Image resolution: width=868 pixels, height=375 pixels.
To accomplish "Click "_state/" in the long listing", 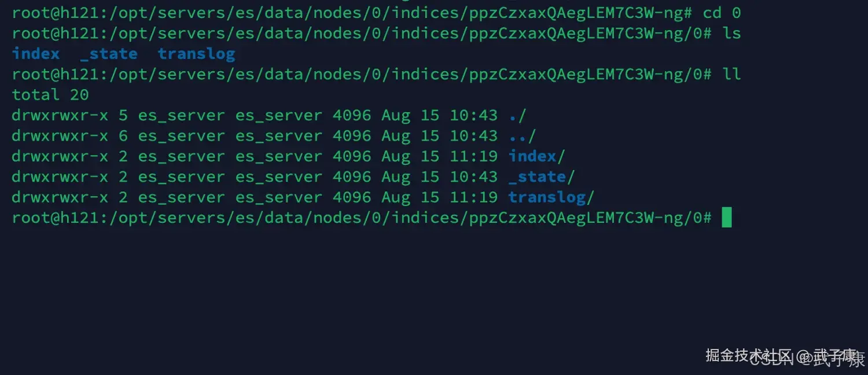I will point(542,177).
